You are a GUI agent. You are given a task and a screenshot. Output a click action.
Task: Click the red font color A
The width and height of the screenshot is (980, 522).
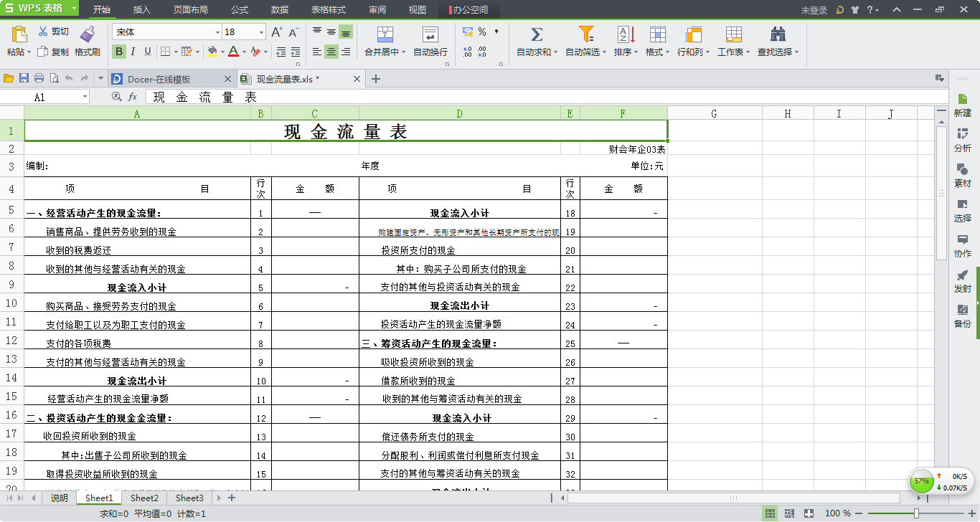pyautogui.click(x=233, y=52)
